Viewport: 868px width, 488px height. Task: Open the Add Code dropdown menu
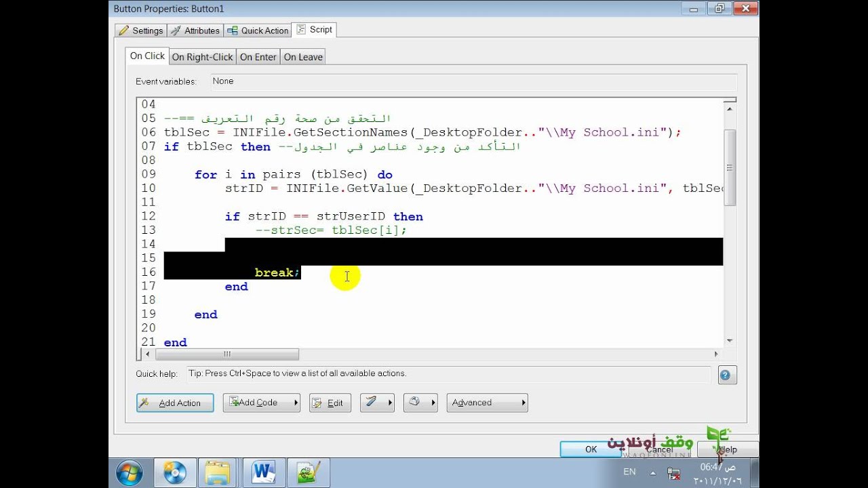tap(261, 403)
